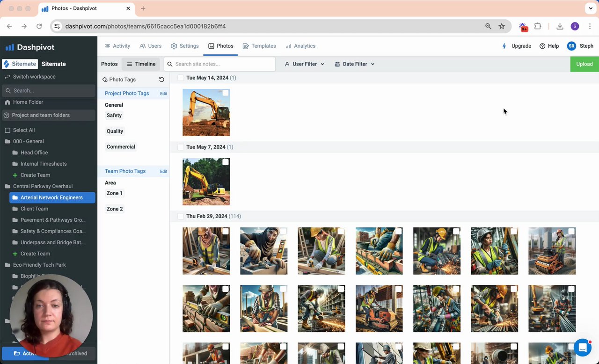Collapse the Eco-Friendly Tech Park folder

point(7,265)
